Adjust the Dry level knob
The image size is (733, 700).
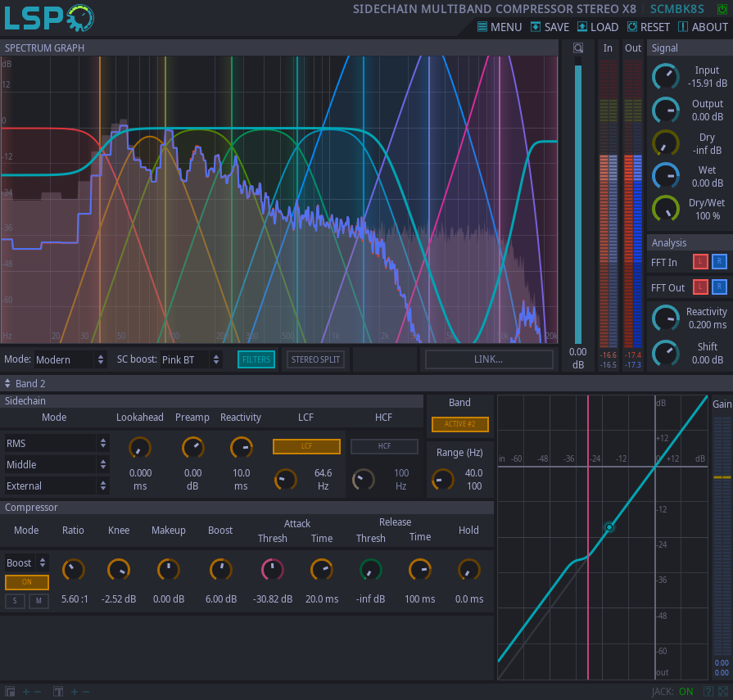[666, 143]
